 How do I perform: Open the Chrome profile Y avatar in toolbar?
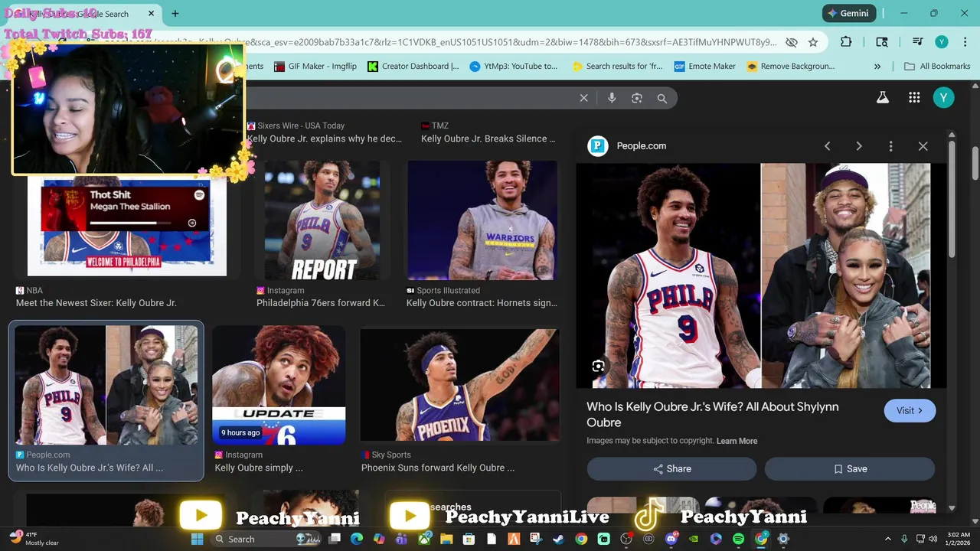942,42
